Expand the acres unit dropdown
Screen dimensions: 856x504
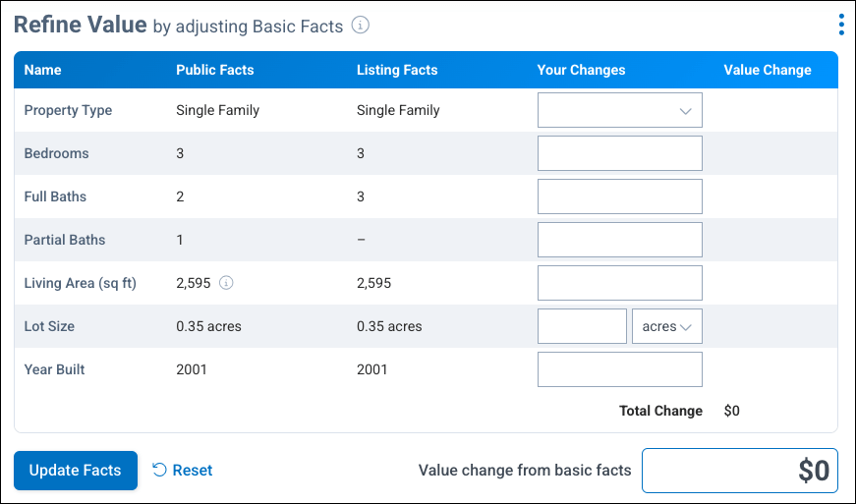pyautogui.click(x=666, y=326)
